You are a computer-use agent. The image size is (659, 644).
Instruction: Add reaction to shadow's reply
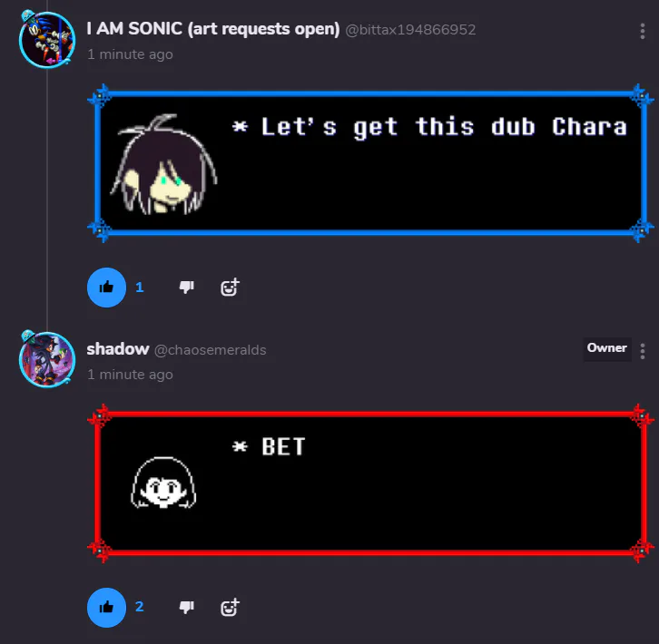tap(230, 608)
